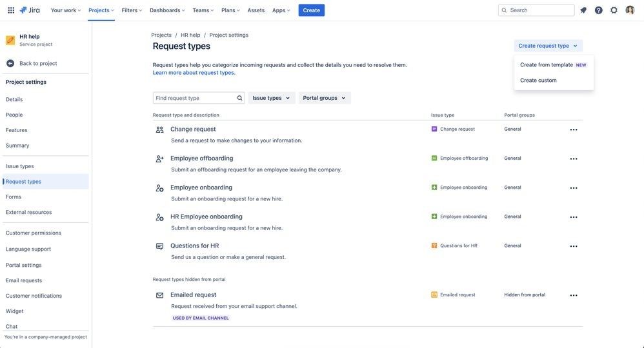This screenshot has width=644, height=348.
Task: Open the settings gear icon
Action: tap(614, 10)
